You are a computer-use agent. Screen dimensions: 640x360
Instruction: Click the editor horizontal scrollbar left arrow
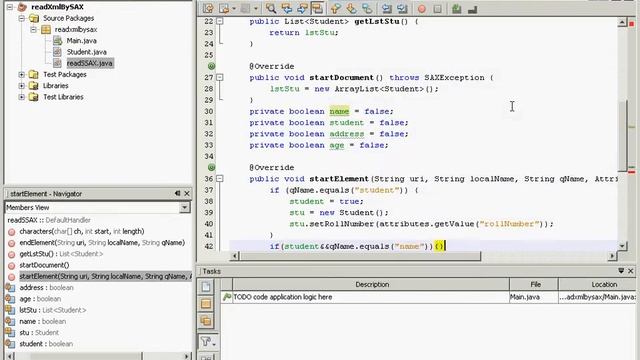point(235,256)
